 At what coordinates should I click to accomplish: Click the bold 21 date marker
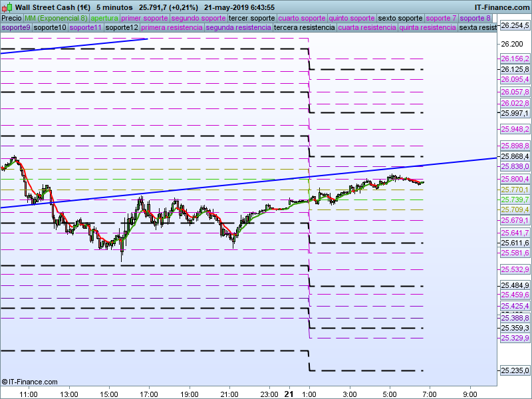[x=289, y=394]
